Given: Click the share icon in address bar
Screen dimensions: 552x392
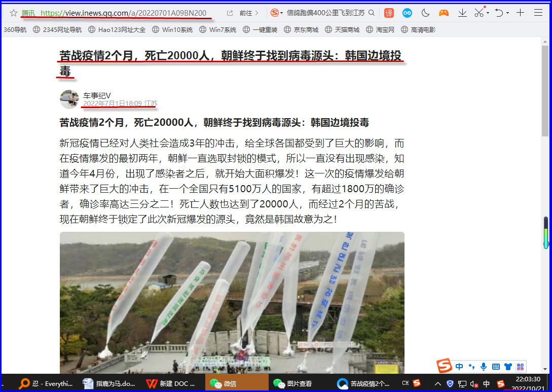Looking at the screenshot, I should coord(230,13).
